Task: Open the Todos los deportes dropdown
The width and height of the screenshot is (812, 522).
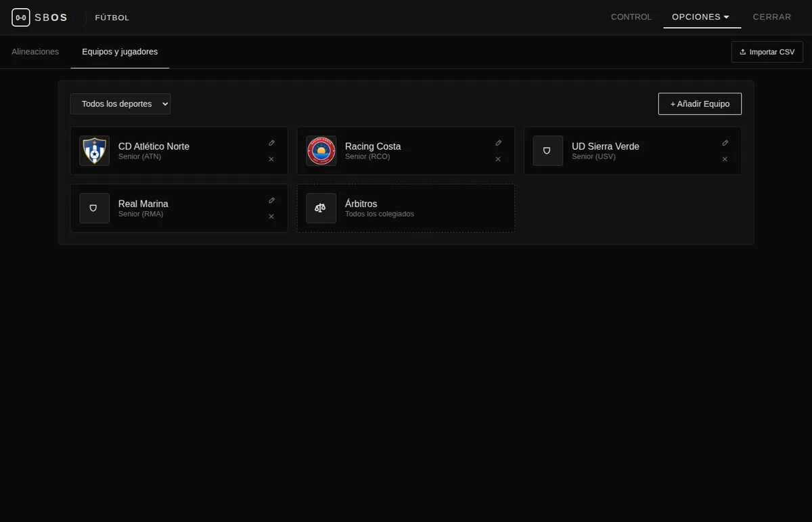Action: tap(120, 104)
